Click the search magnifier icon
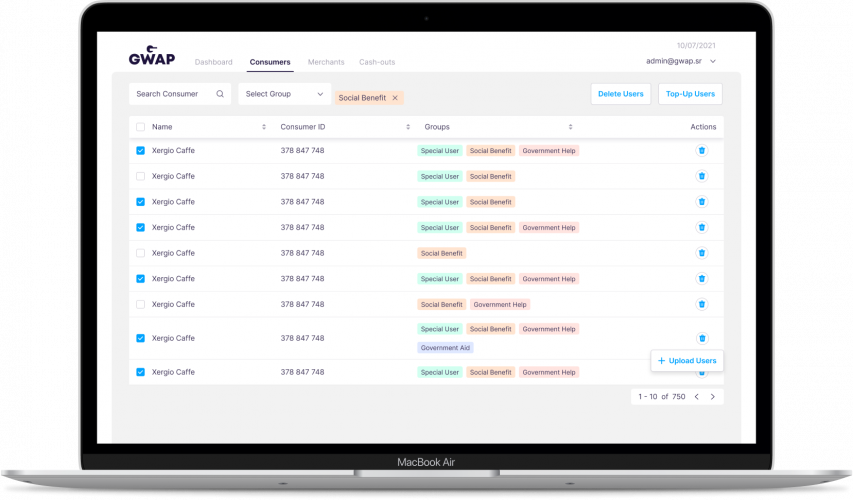 tap(220, 94)
